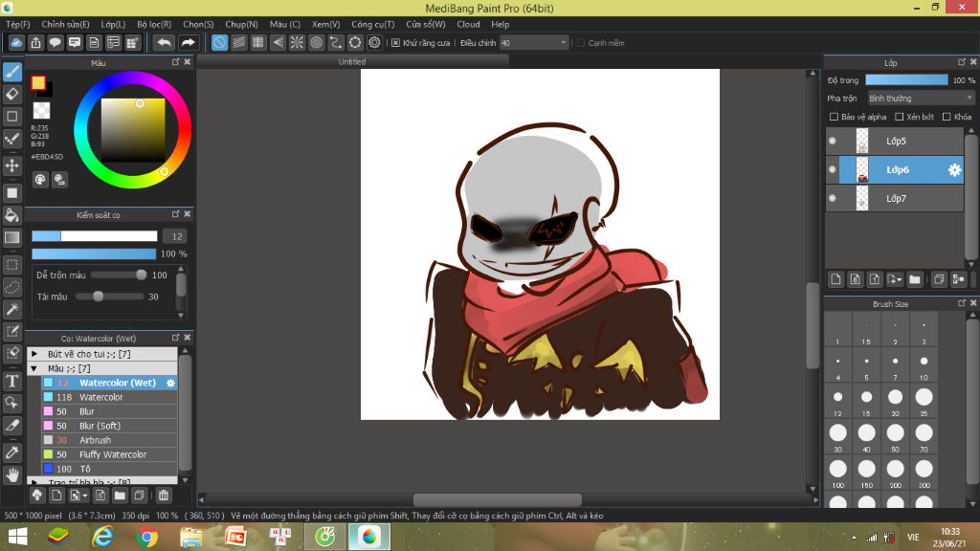Screen dimensions: 980x551
Task: Hide layer Lớp5
Action: (833, 142)
